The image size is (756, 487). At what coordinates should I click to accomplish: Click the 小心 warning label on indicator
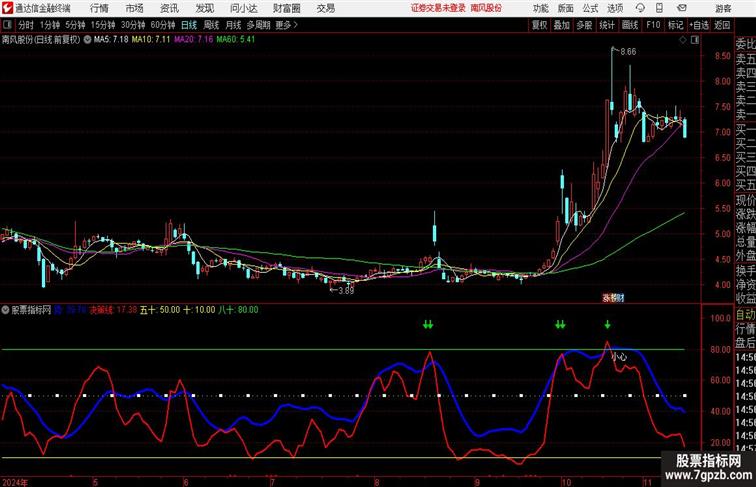[x=619, y=357]
